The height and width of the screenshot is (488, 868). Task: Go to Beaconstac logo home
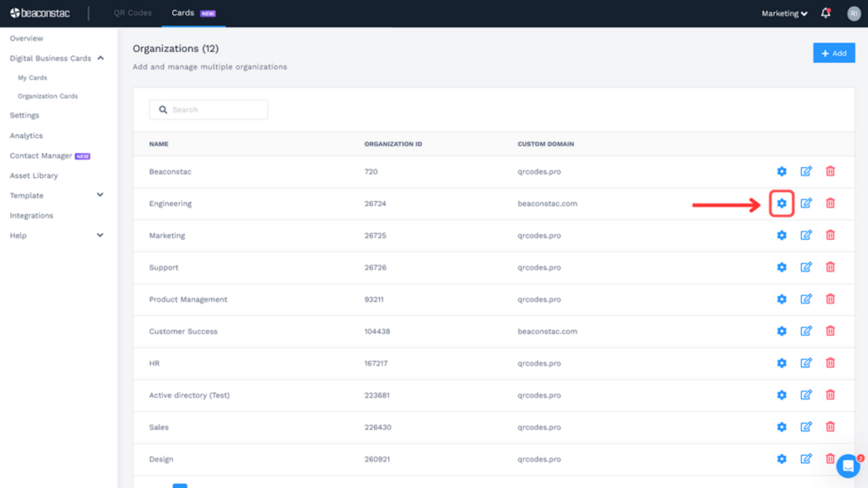click(40, 13)
